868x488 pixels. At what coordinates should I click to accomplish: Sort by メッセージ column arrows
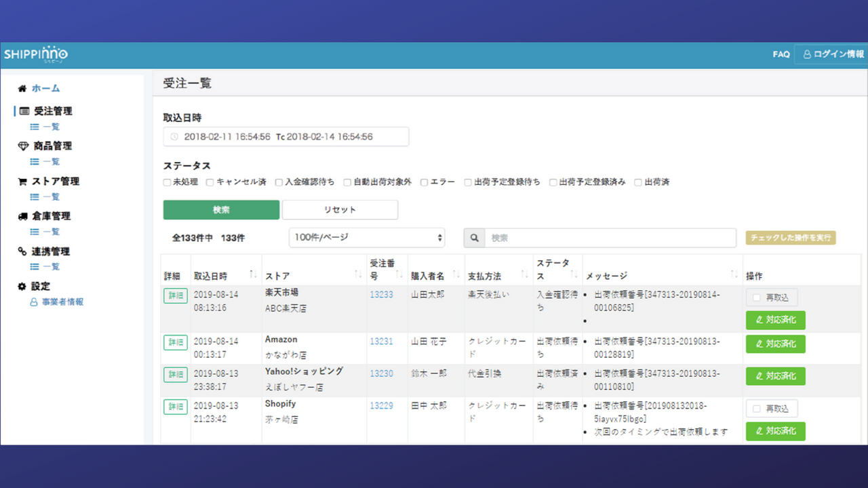coord(734,274)
